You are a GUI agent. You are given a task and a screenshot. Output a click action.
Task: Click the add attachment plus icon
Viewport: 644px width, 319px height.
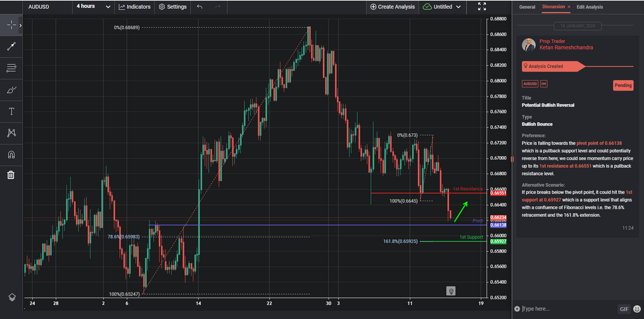(517, 309)
